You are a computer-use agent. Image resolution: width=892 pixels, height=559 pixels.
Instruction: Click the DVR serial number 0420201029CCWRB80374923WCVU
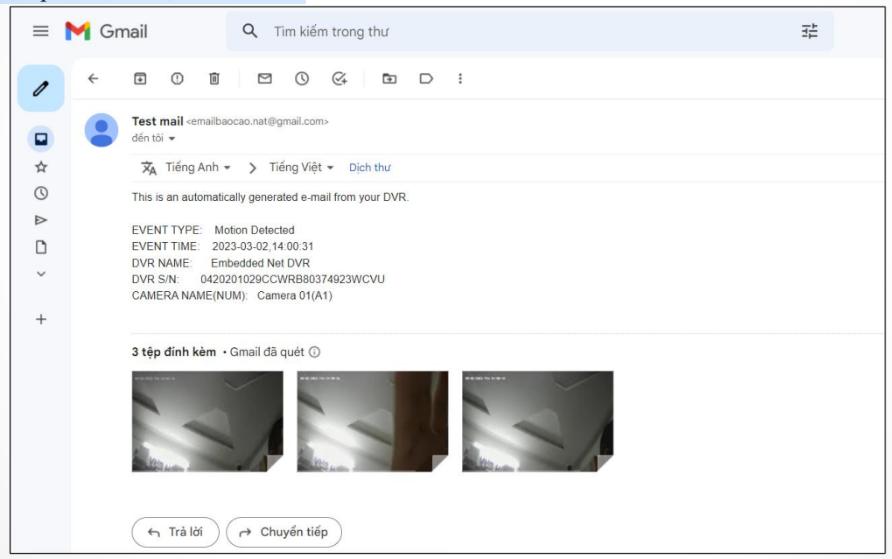pos(292,279)
